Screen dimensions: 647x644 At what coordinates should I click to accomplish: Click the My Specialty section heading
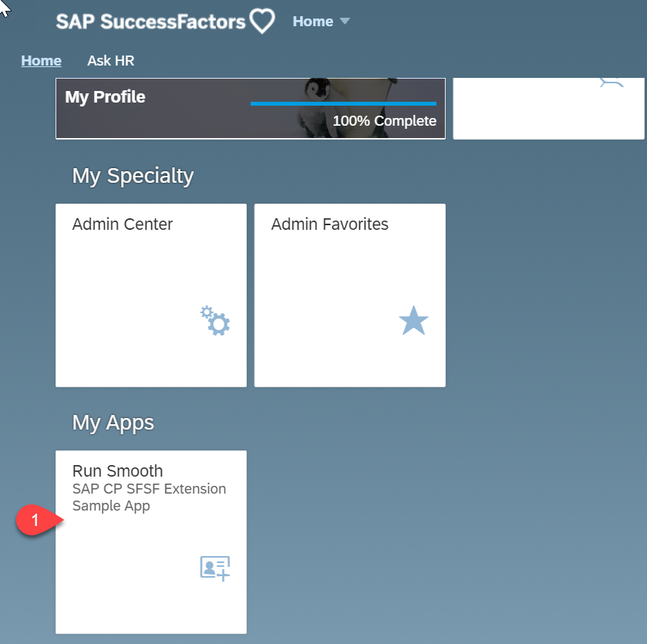pyautogui.click(x=133, y=176)
